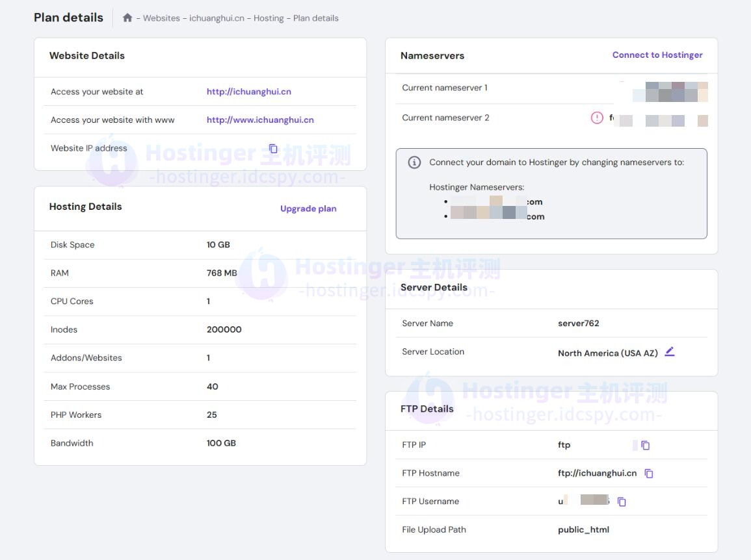Copy the FTP IP value
Screen dimensions: 751x560
click(646, 445)
